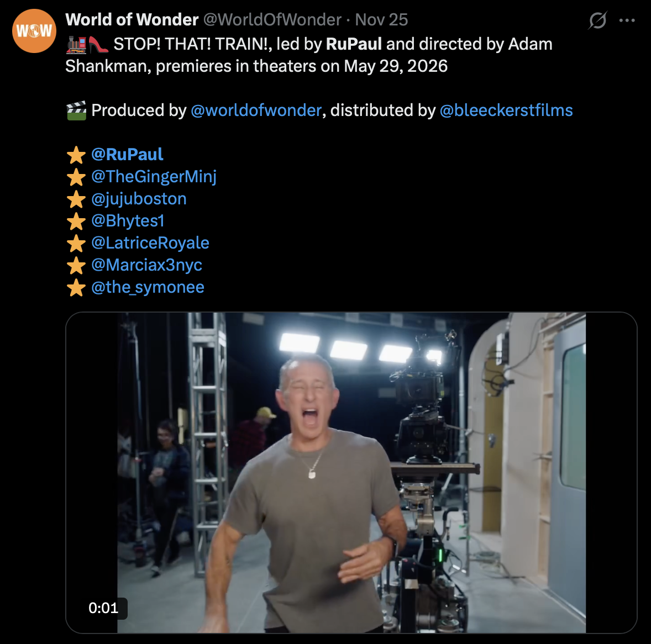This screenshot has height=644, width=651.
Task: Click the Grok slashed-circle icon
Action: [x=597, y=20]
